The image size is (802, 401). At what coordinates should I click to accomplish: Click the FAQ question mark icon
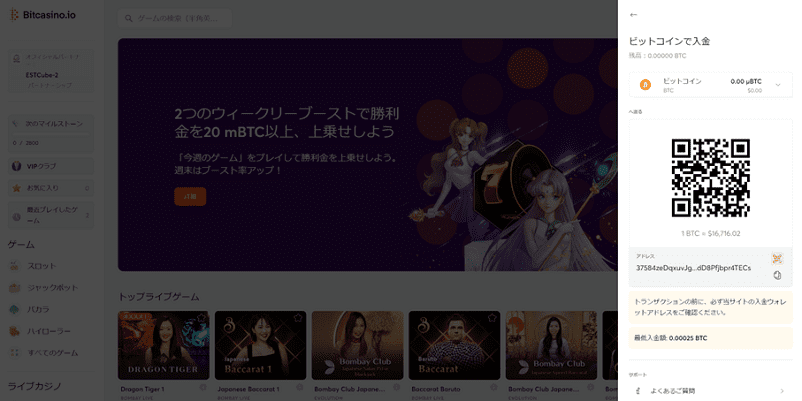(638, 391)
